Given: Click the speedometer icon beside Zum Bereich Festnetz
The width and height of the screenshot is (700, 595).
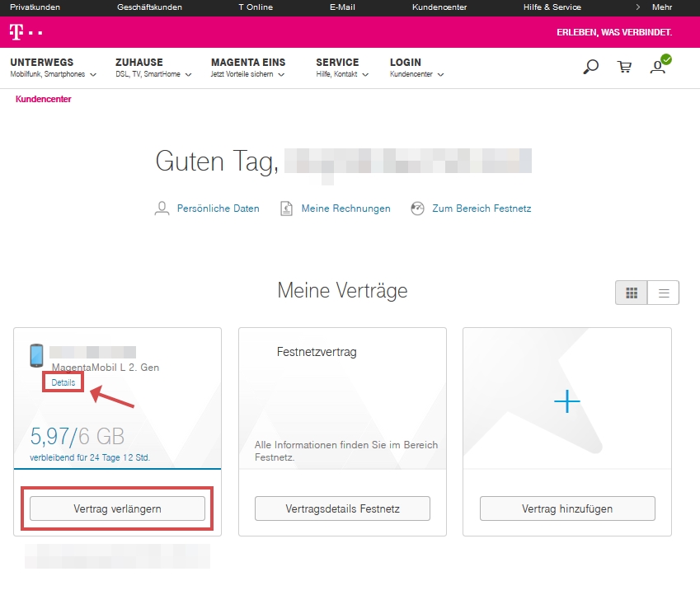Looking at the screenshot, I should point(417,208).
